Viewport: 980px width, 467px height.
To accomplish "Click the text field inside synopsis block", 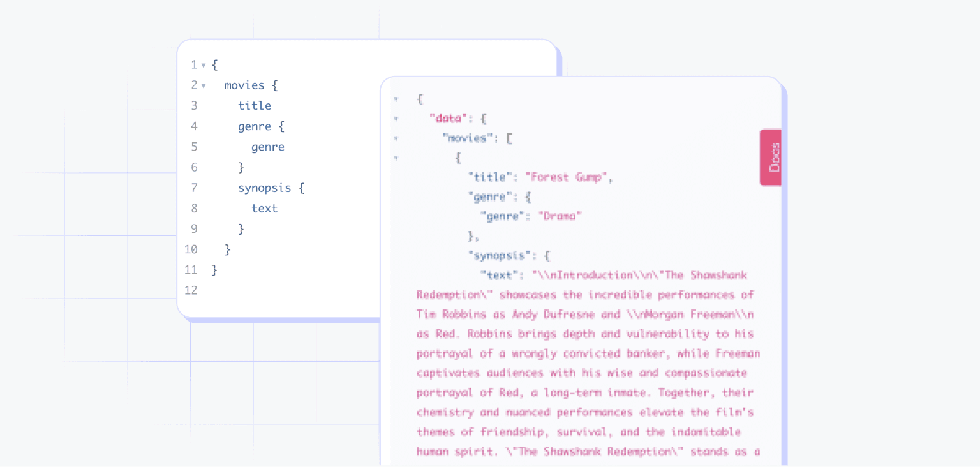I will coord(264,208).
